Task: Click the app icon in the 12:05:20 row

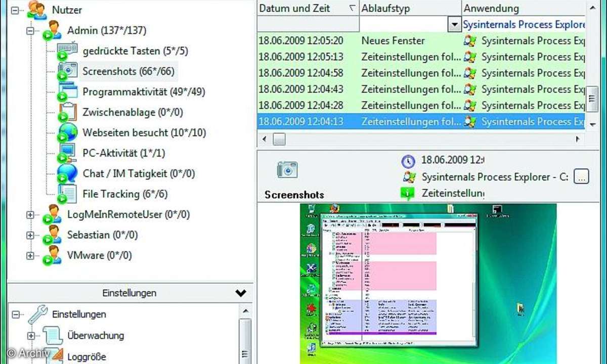Action: click(470, 41)
